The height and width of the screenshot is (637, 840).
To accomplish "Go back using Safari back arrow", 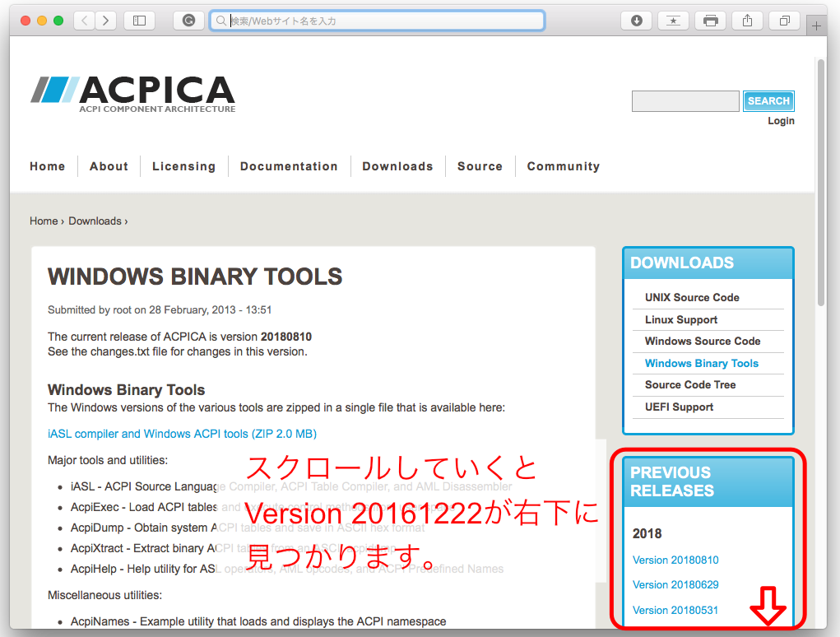I will tap(84, 21).
